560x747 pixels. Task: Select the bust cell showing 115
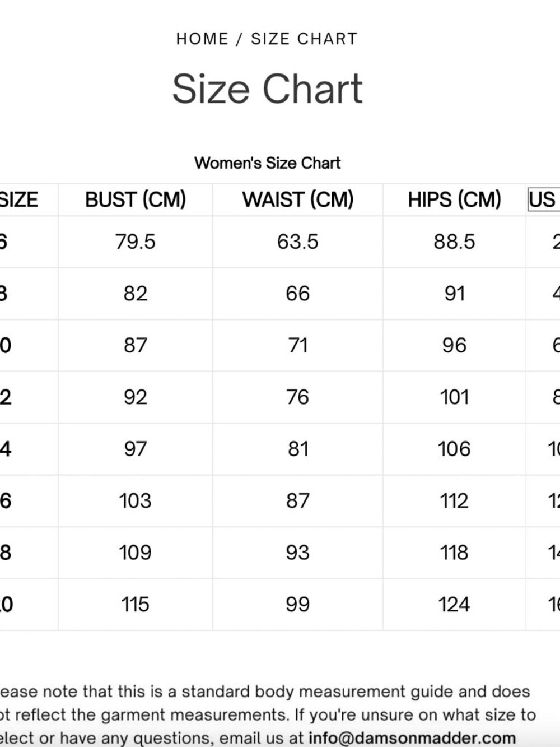[x=136, y=605]
